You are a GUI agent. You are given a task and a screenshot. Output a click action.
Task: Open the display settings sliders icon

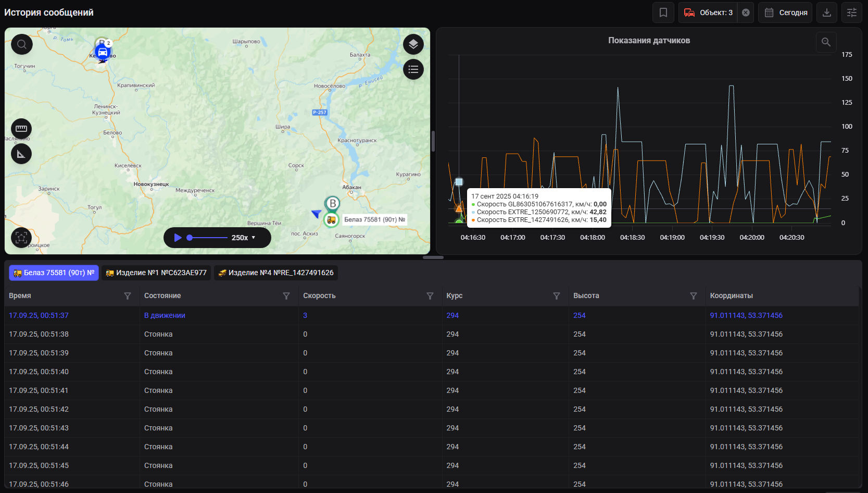[851, 13]
